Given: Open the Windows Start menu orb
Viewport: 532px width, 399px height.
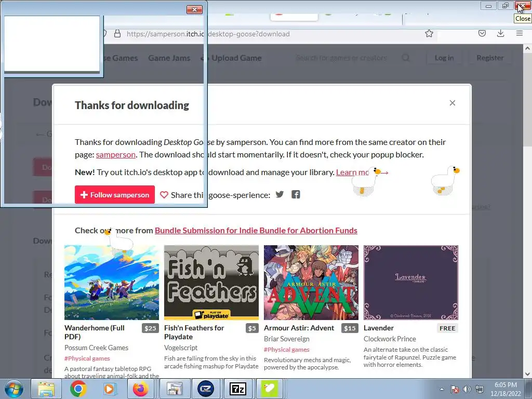Looking at the screenshot, I should point(14,389).
